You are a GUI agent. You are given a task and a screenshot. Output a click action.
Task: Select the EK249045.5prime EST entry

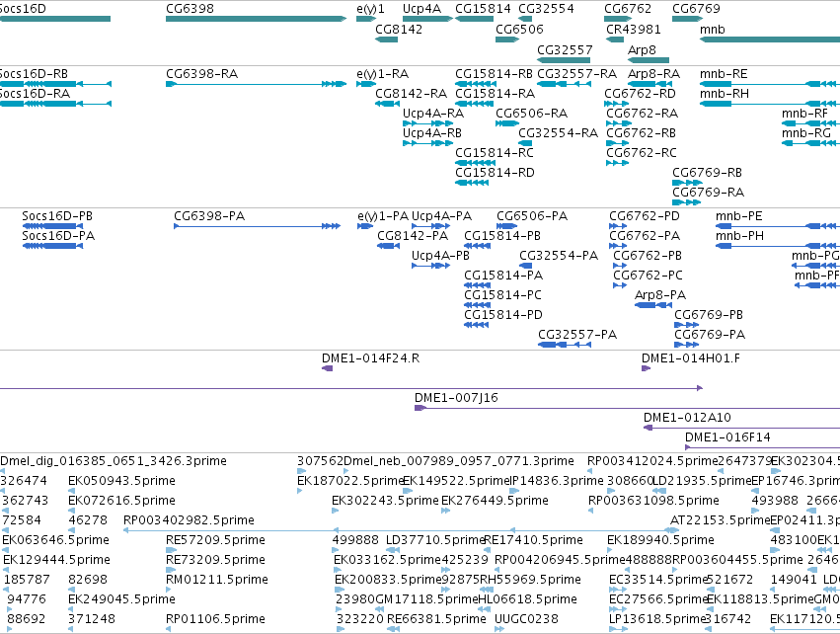point(121,599)
